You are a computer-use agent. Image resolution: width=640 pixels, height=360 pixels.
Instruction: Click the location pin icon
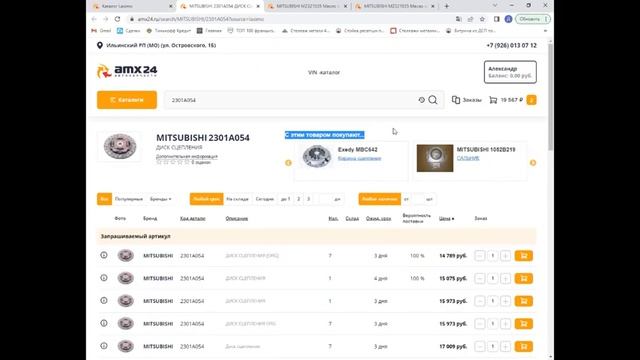click(100, 45)
